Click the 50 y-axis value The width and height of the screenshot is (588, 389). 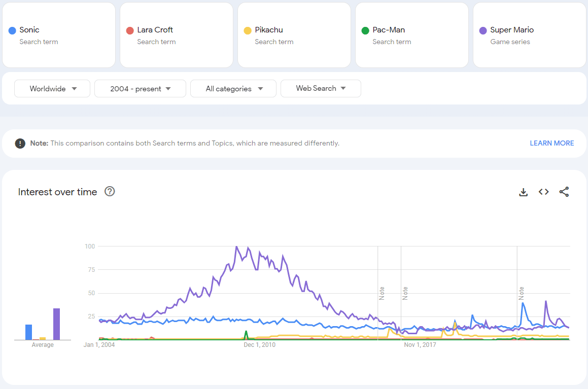click(91, 293)
